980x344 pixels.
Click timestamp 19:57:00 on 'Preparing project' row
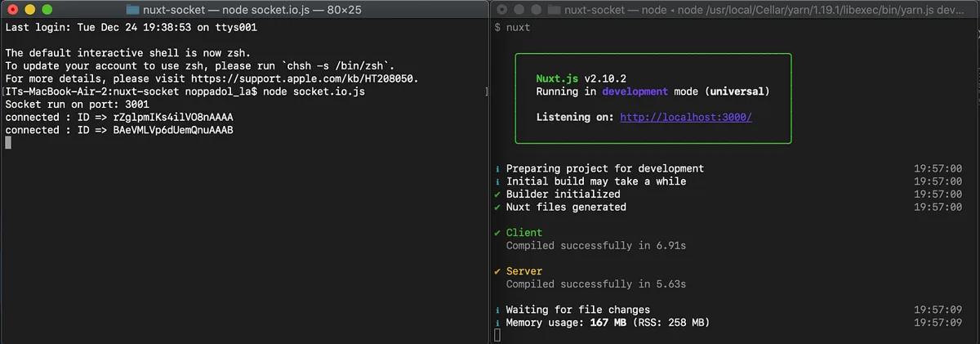938,168
